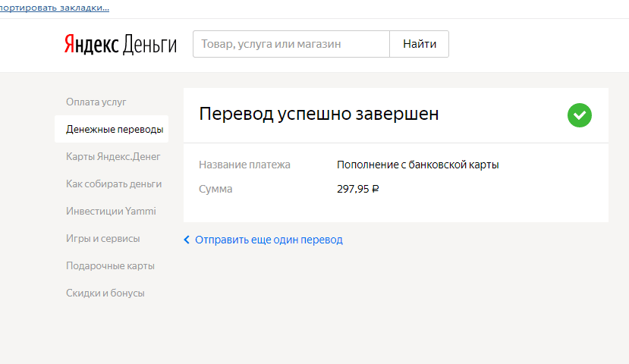Image resolution: width=629 pixels, height=364 pixels.
Task: Go to Как собирать деньги
Action: click(x=114, y=184)
